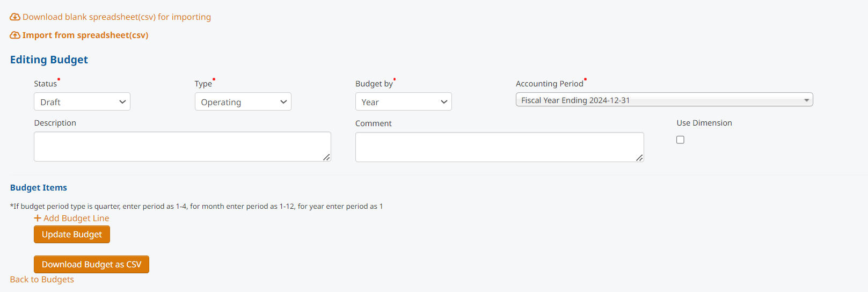Image resolution: width=868 pixels, height=292 pixels.
Task: Click the cloud download icon for blank spreadsheet
Action: [15, 17]
